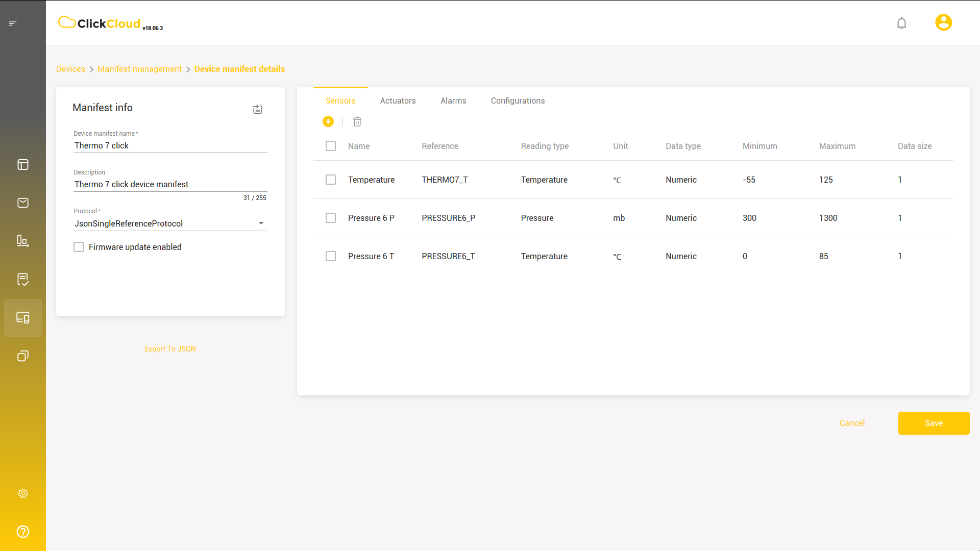This screenshot has height=551, width=980.
Task: Click the Reading type column header
Action: (545, 146)
